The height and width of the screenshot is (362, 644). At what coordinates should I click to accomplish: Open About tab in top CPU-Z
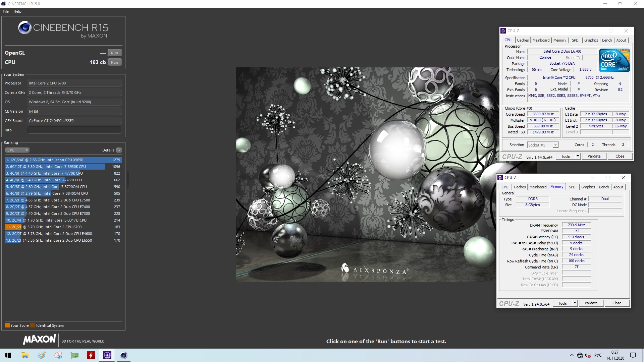click(621, 40)
